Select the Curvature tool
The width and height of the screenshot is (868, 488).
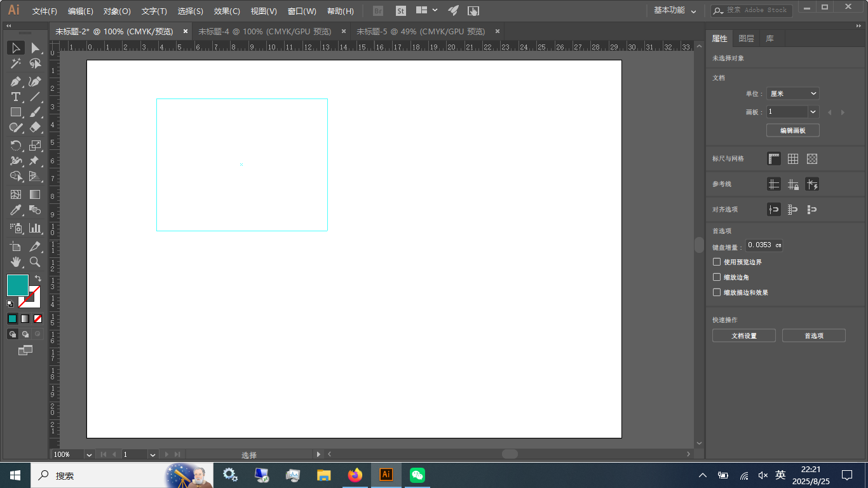click(x=35, y=81)
